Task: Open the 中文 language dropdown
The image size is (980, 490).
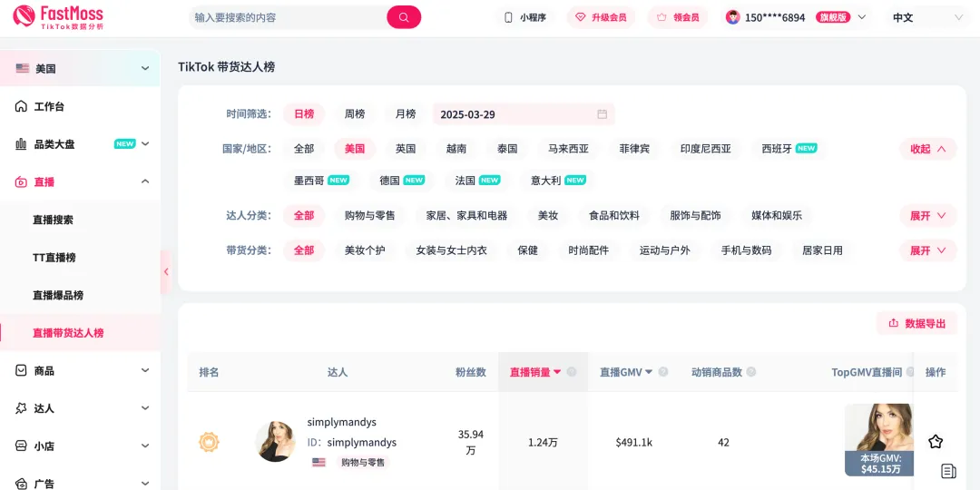Action: (x=928, y=17)
